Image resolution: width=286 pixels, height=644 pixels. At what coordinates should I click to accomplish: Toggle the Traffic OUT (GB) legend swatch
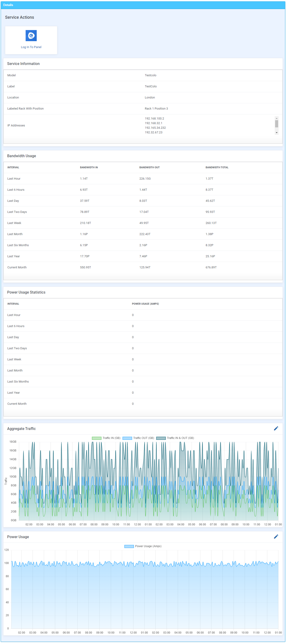(127, 438)
